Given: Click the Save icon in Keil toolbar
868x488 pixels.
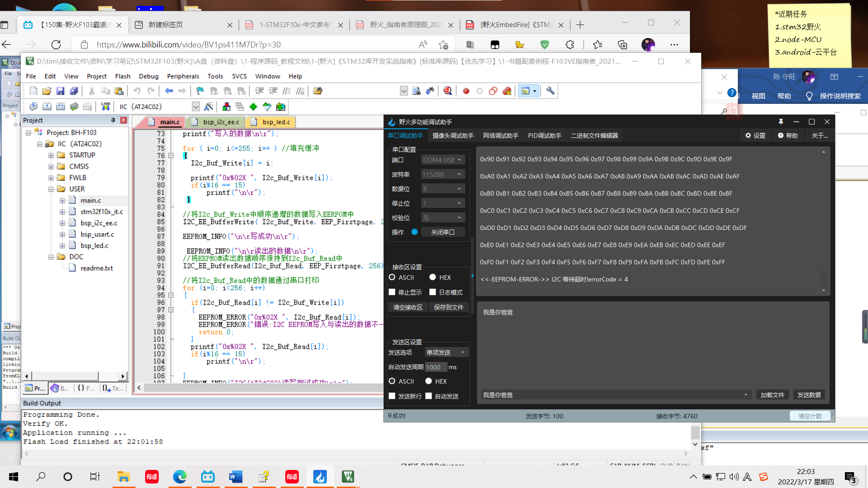Looking at the screenshot, I should coord(60,91).
